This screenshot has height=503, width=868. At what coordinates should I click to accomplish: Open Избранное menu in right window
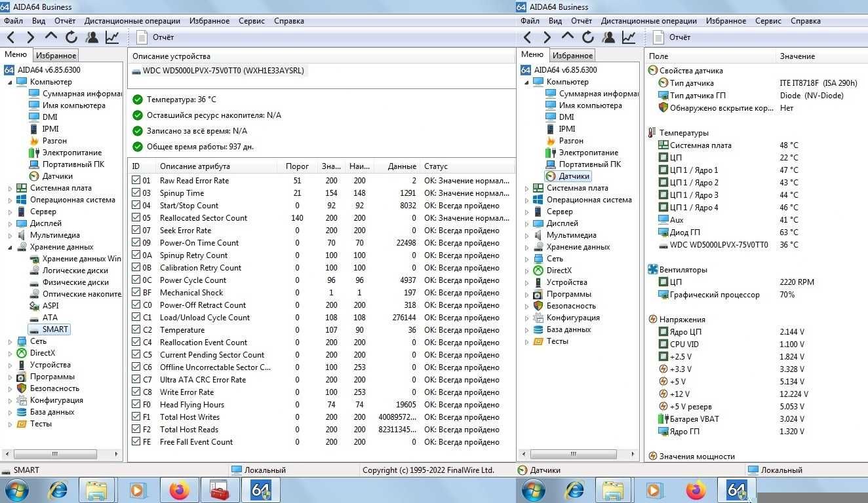[726, 21]
